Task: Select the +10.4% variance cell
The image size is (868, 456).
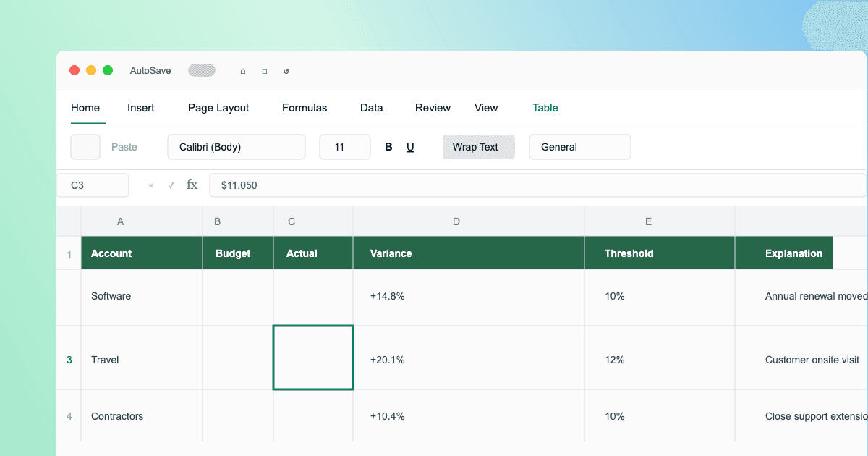Action: click(x=469, y=416)
